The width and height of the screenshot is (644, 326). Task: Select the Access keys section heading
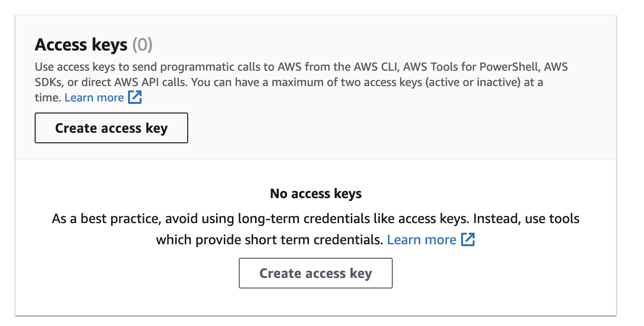pyautogui.click(x=82, y=45)
